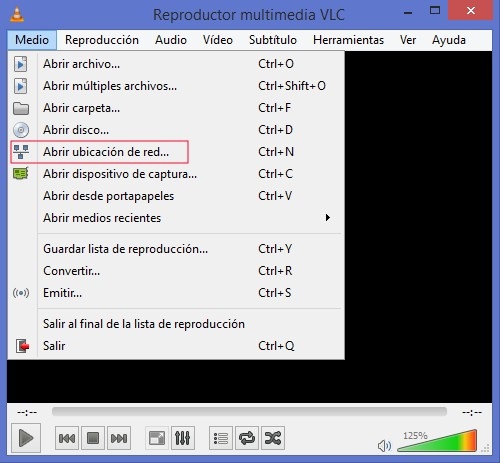The height and width of the screenshot is (463, 500).
Task: Open the Vídeo menu
Action: click(218, 40)
